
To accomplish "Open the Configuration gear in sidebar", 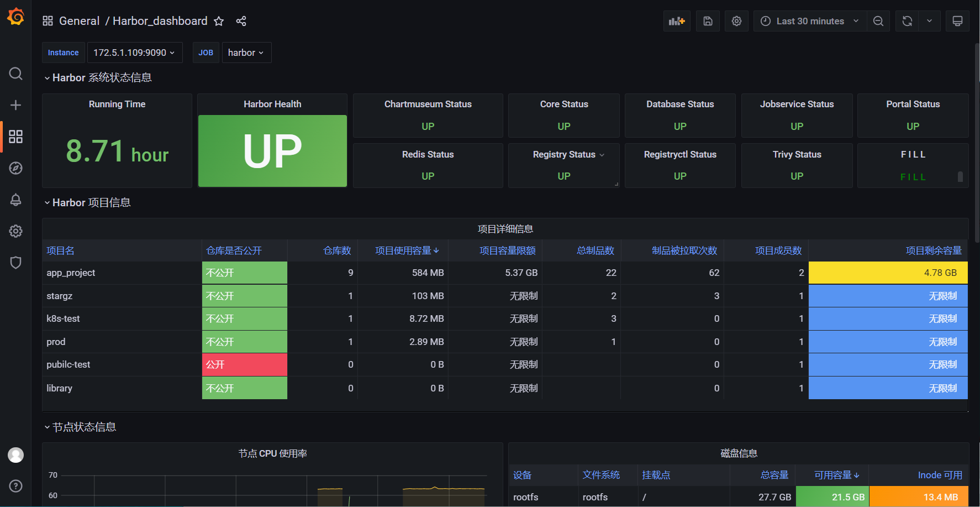I will click(x=15, y=231).
